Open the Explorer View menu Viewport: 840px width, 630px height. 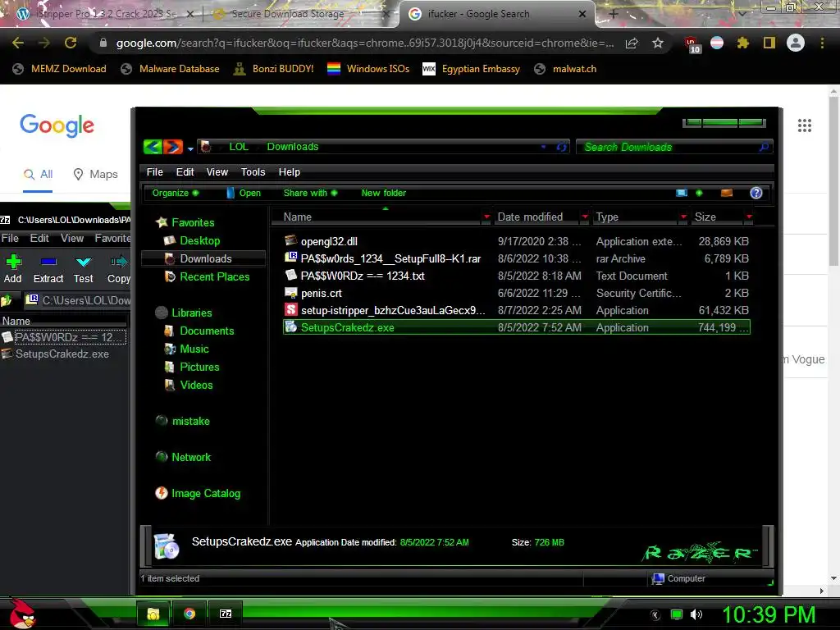(x=217, y=172)
